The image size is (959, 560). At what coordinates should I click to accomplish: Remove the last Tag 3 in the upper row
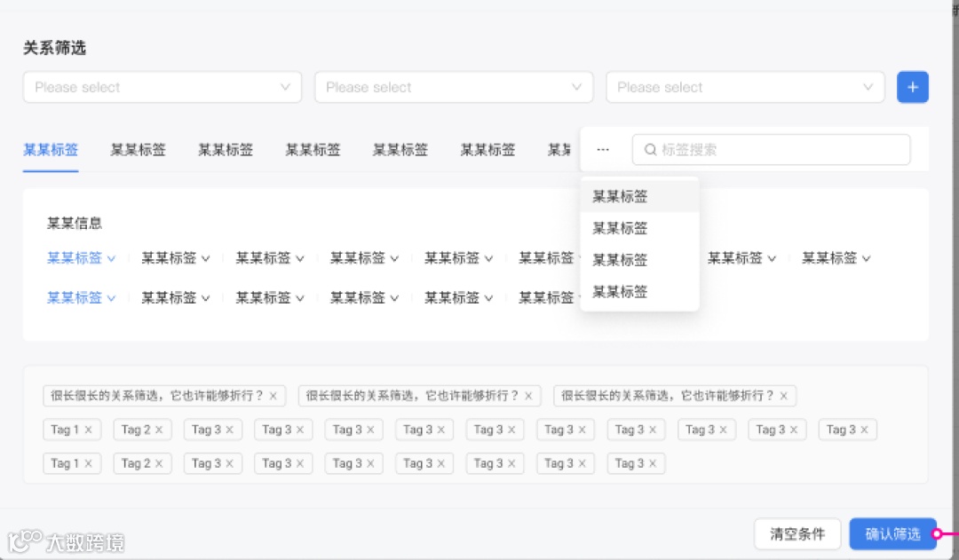click(x=864, y=430)
